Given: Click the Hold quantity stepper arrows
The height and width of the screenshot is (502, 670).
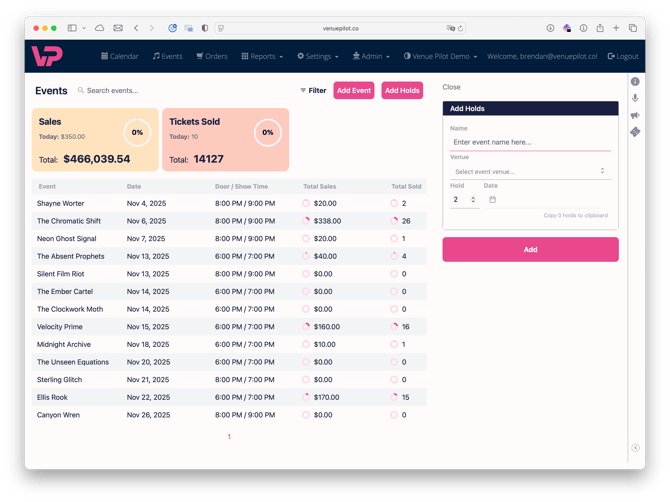Looking at the screenshot, I should (473, 200).
